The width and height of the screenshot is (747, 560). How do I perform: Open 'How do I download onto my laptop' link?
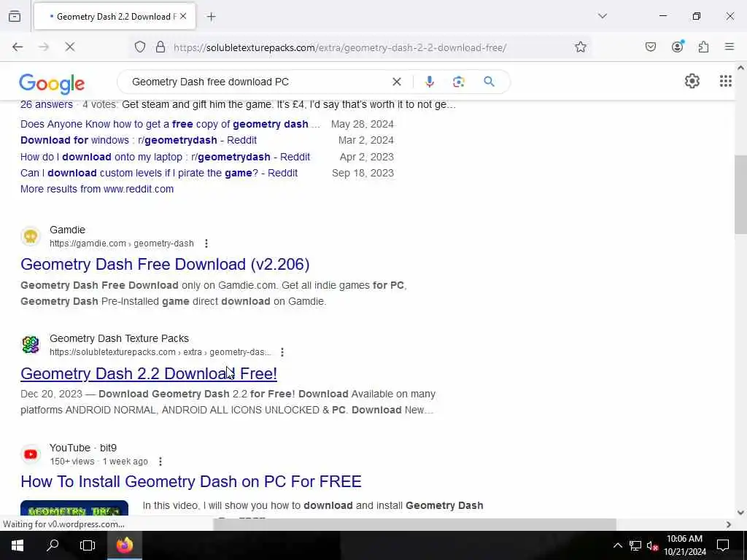pos(166,157)
